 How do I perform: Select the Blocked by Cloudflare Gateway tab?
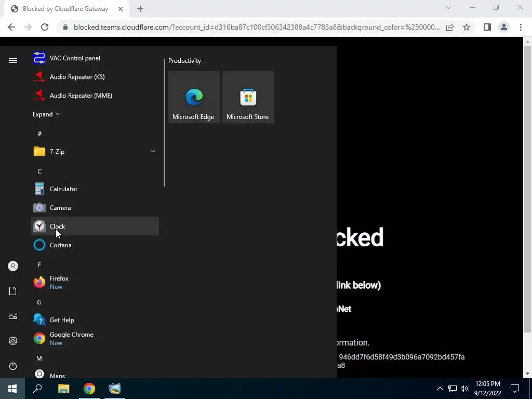click(x=66, y=9)
